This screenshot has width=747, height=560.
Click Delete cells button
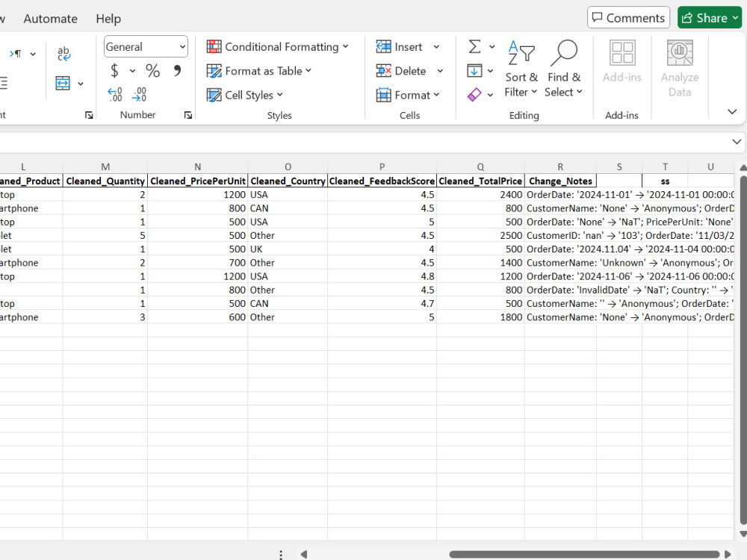tap(401, 71)
